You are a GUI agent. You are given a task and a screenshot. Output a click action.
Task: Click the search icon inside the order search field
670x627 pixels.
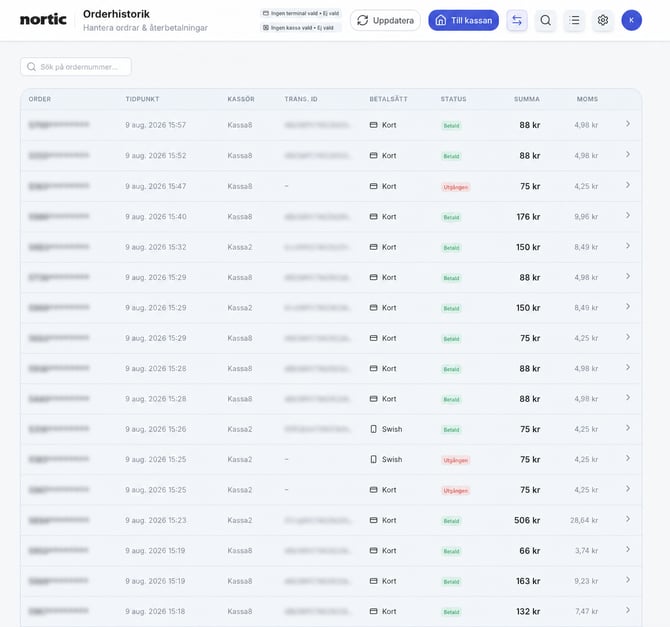tap(31, 67)
